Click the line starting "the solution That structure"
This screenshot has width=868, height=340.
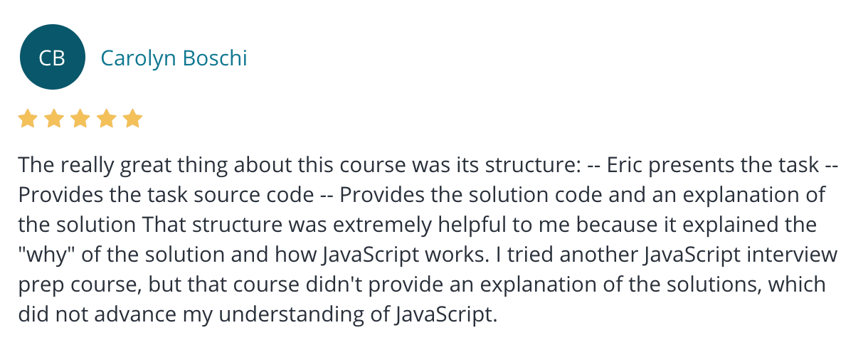click(418, 225)
